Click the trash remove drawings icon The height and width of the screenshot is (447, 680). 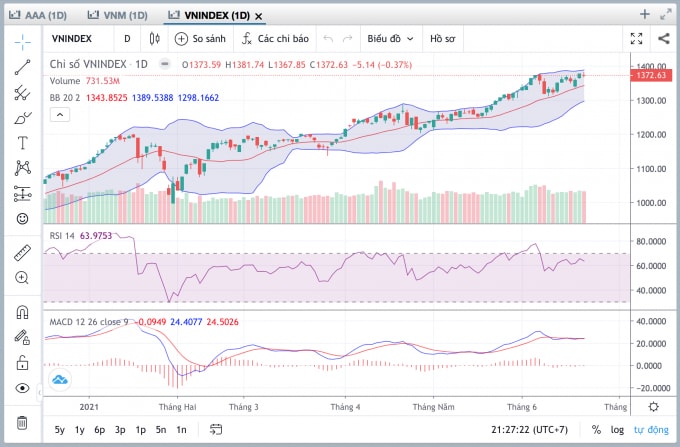(22, 422)
